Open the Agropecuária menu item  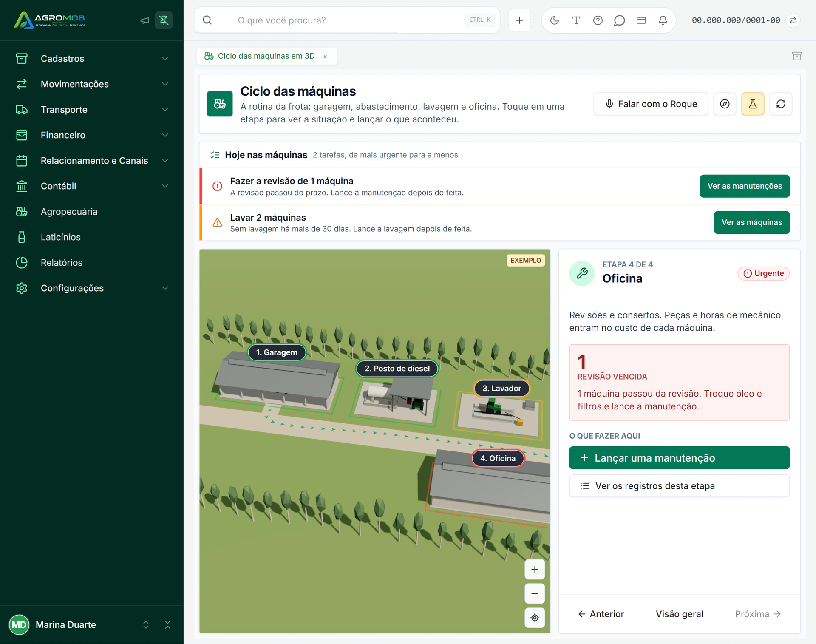(x=92, y=211)
